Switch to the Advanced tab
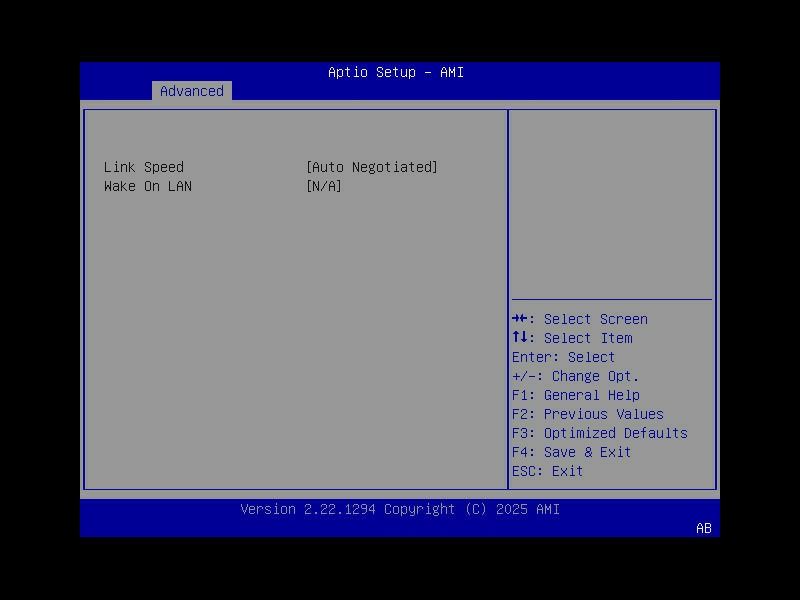Viewport: 800px width, 600px height. [192, 91]
